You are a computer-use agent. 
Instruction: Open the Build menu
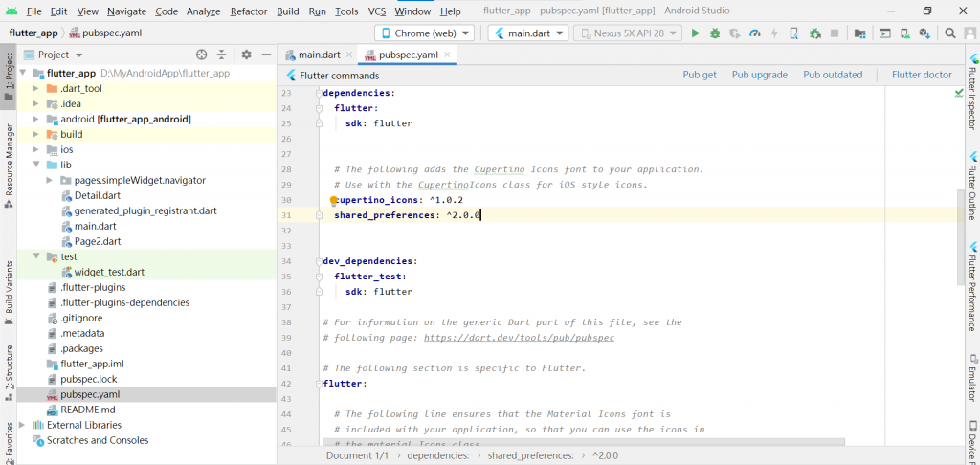(x=287, y=11)
